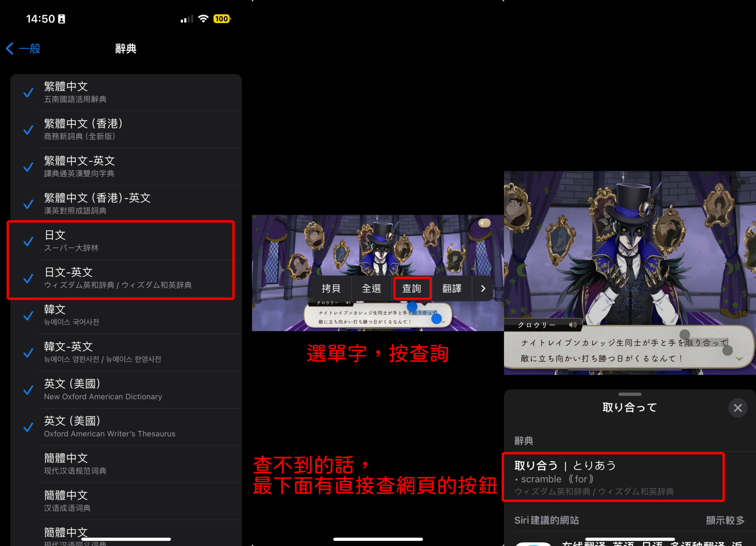Tap the back arrow in game screenshot

[484, 223]
